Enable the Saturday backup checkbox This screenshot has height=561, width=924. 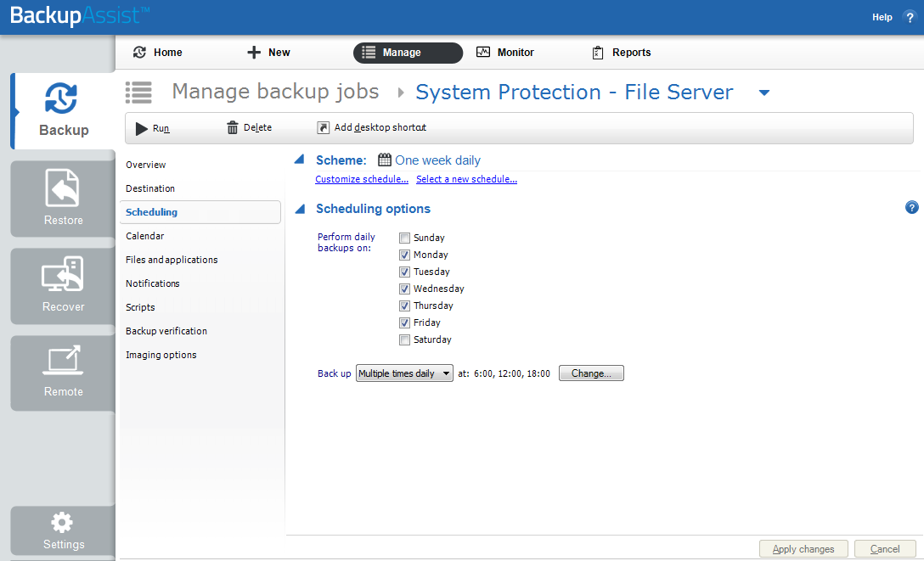click(405, 339)
